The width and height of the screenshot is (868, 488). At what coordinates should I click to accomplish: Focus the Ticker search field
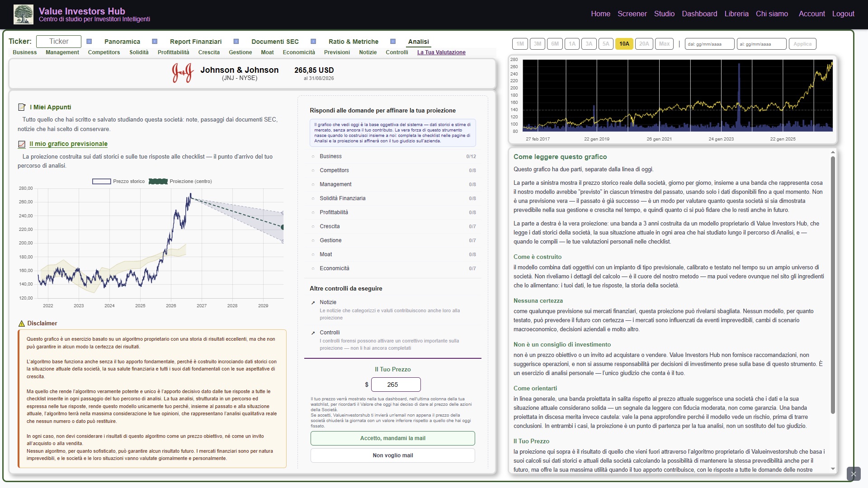(59, 42)
